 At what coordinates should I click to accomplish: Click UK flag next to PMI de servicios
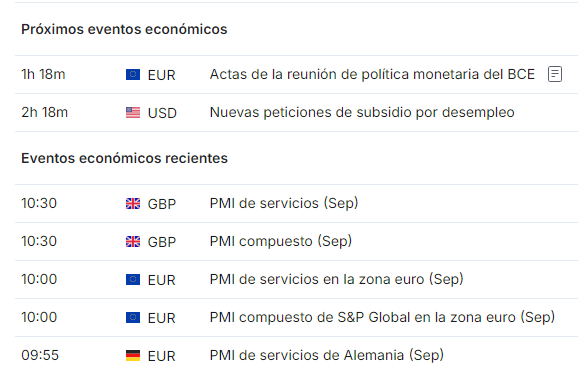coord(133,204)
